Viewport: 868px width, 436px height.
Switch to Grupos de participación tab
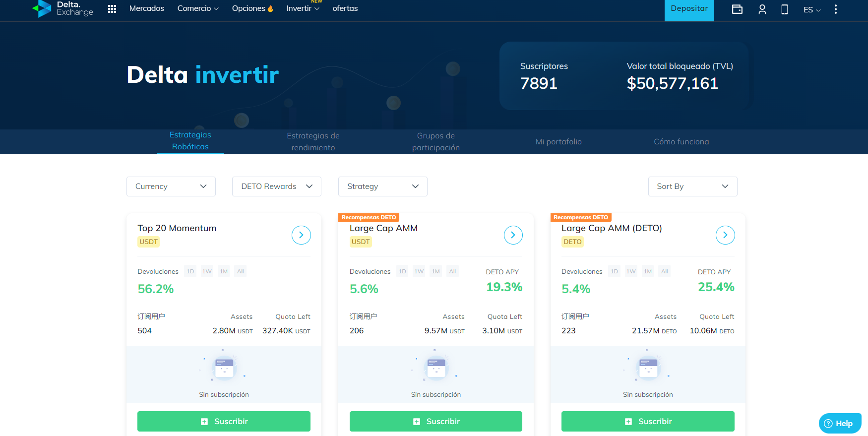(x=436, y=142)
